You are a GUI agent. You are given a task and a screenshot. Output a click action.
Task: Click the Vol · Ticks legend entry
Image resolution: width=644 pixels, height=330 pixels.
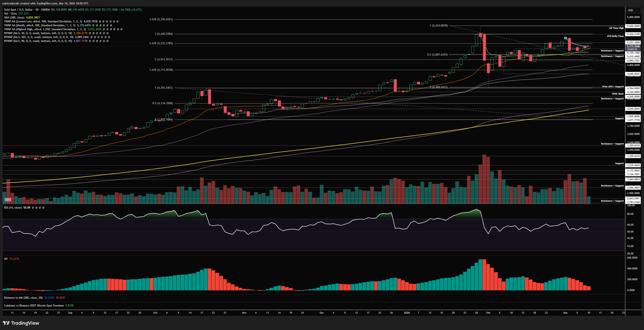pyautogui.click(x=10, y=14)
